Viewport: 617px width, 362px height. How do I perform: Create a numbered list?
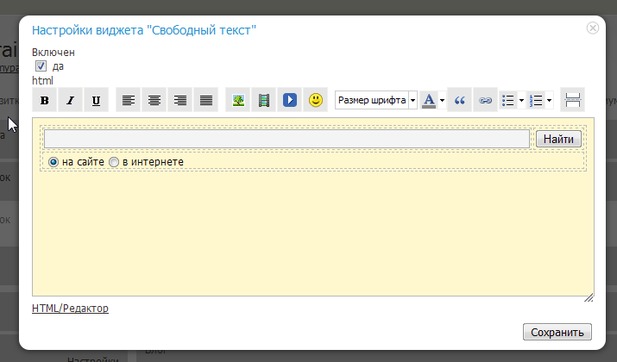click(x=536, y=100)
